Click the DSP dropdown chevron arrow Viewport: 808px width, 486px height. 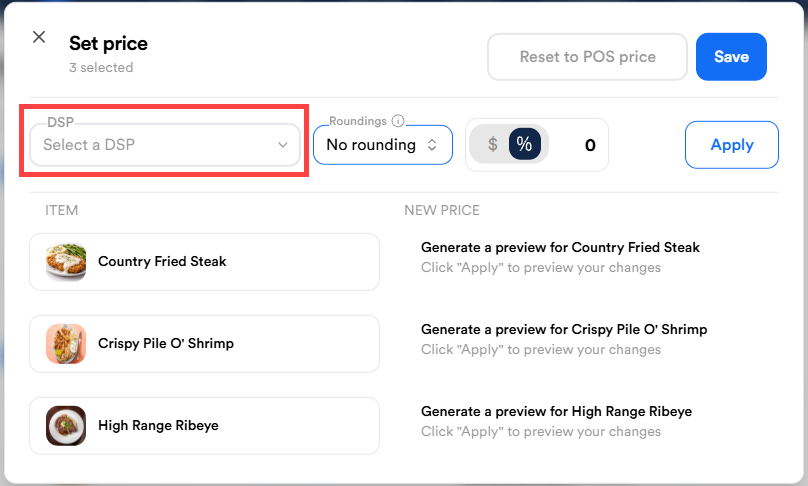[x=283, y=145]
